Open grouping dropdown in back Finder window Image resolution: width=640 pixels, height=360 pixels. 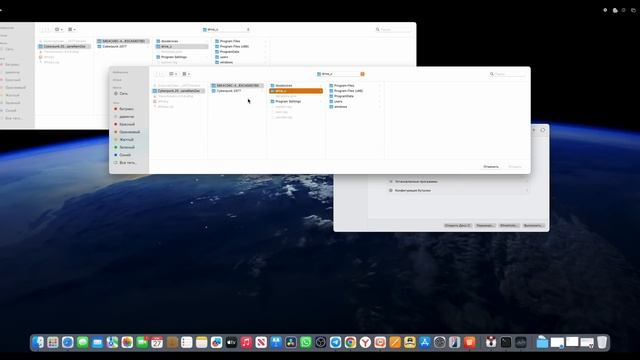[72, 29]
